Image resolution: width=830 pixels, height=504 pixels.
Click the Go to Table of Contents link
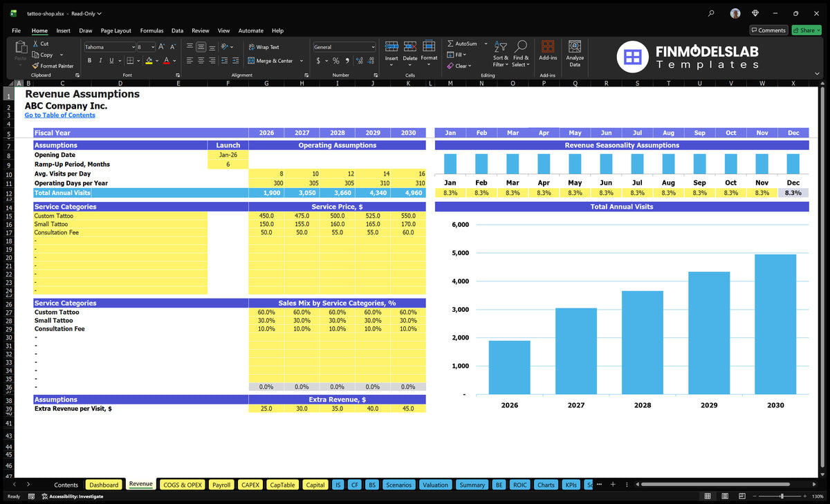60,115
